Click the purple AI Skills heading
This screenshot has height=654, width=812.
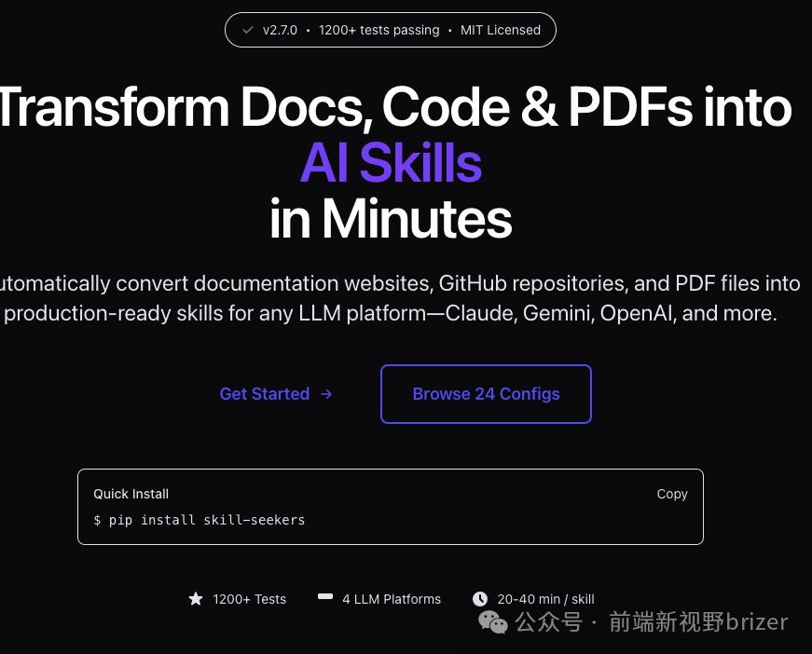coord(391,163)
